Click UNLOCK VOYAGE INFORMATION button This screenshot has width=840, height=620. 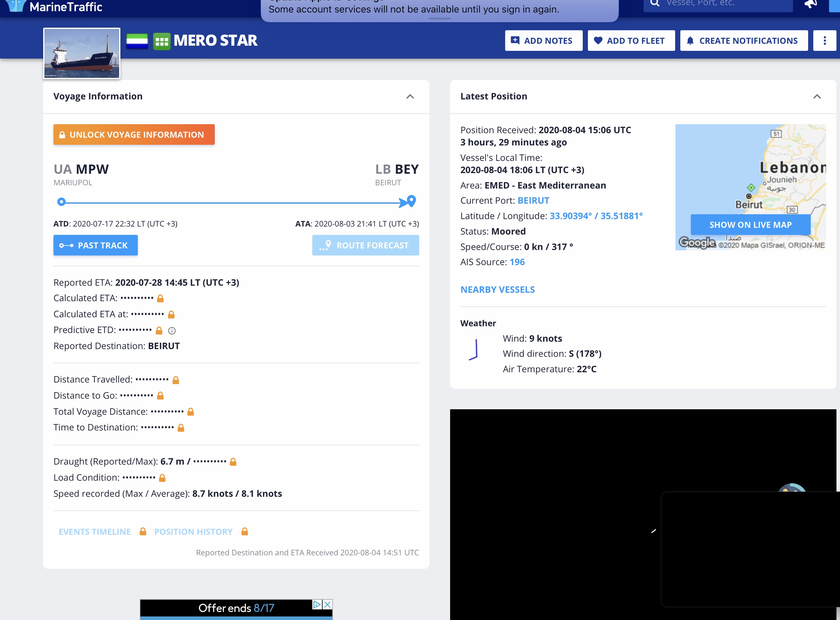click(x=134, y=134)
